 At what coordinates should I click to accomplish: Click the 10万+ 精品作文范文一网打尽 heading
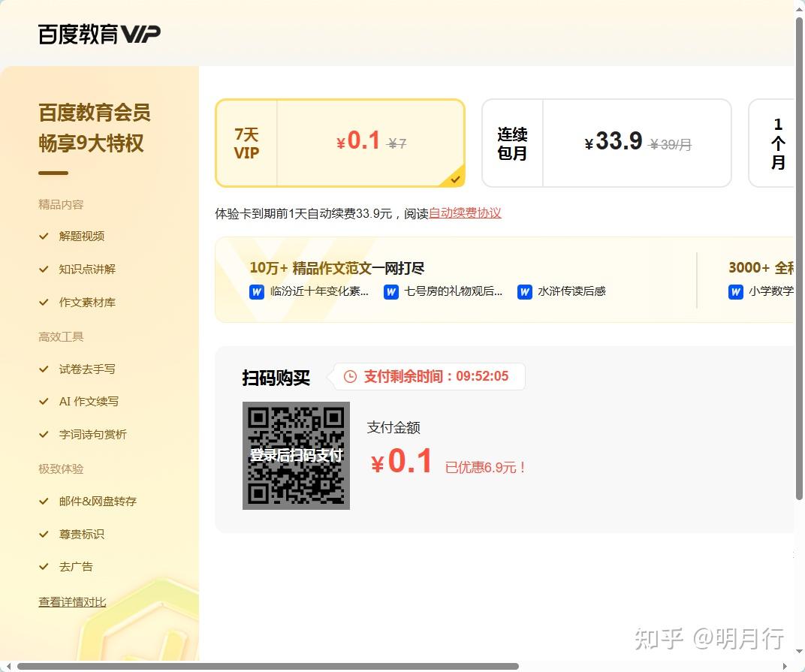[337, 268]
